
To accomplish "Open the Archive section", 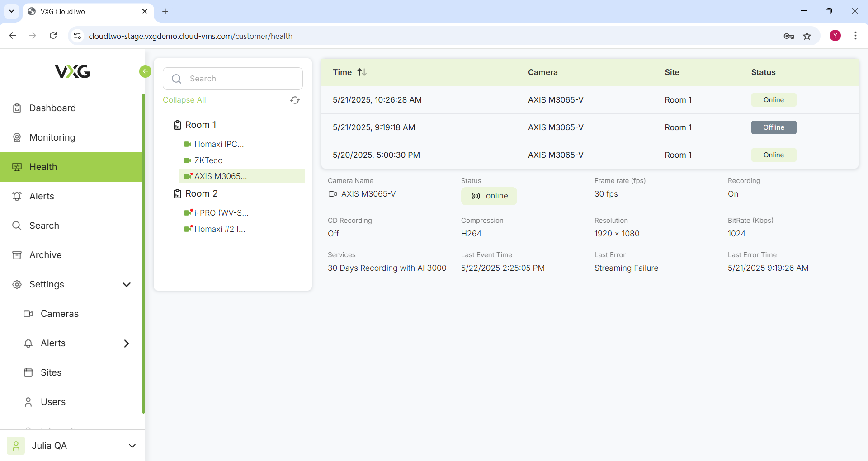I will [45, 255].
